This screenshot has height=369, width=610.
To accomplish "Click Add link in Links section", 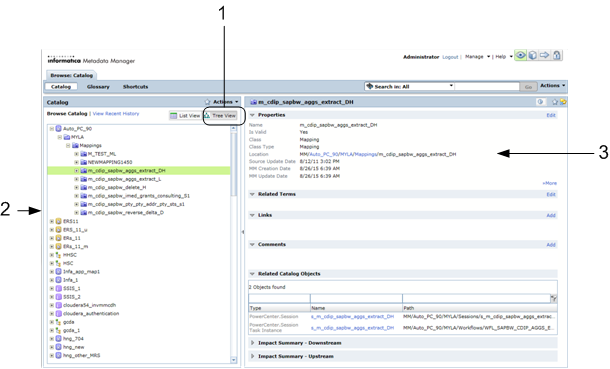I will click(x=551, y=215).
